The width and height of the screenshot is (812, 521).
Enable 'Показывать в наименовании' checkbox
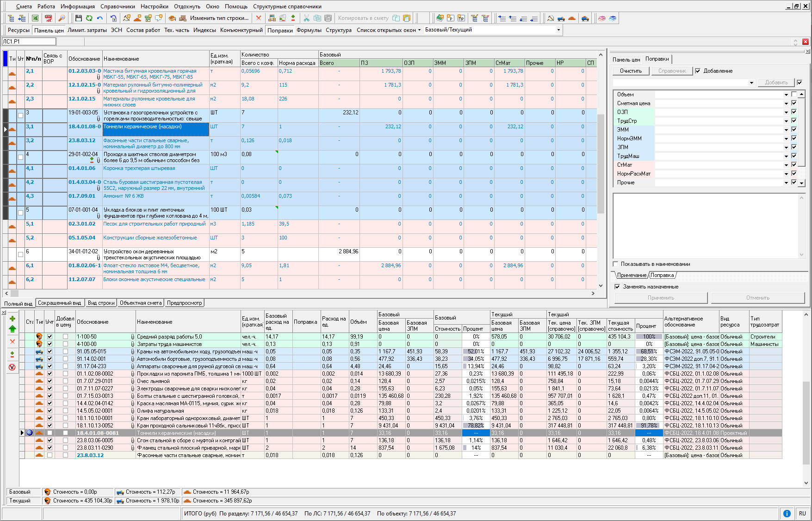[x=616, y=264]
